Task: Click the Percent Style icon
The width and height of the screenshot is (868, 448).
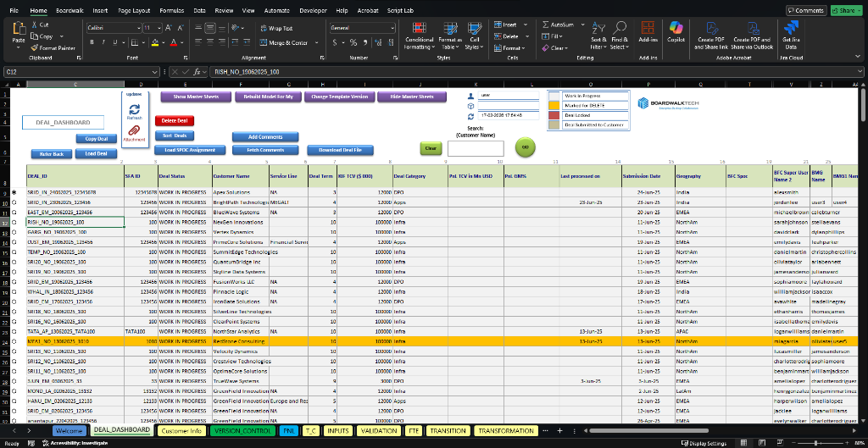Action: click(353, 42)
